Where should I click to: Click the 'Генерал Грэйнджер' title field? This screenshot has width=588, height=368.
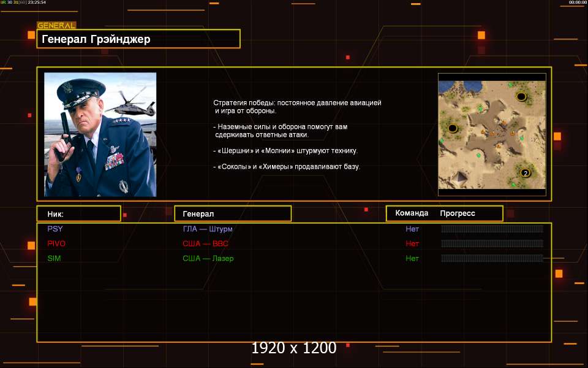(138, 39)
